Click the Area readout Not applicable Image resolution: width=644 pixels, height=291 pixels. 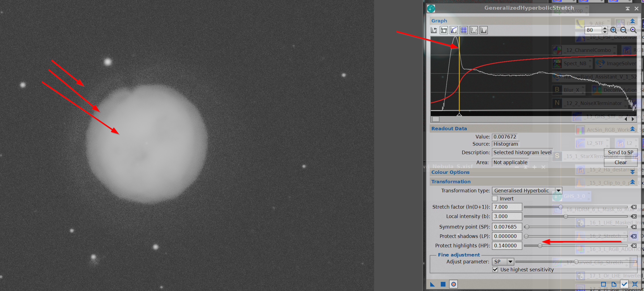[510, 162]
